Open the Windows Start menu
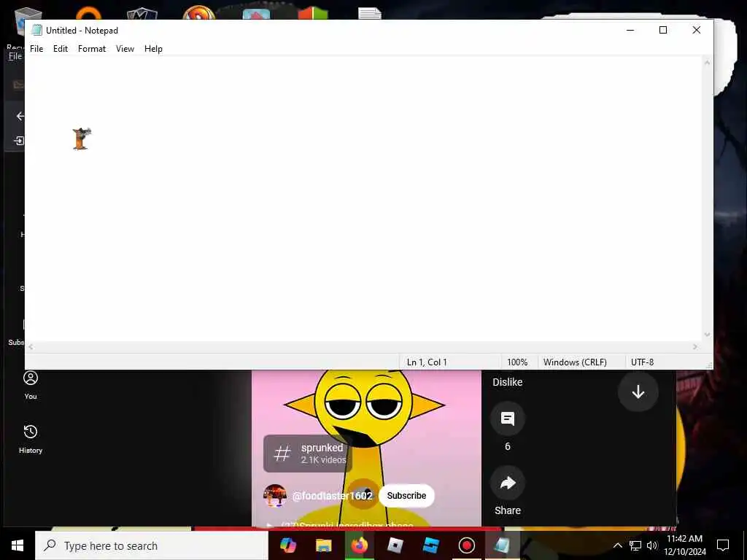This screenshot has height=560, width=747. [18, 545]
